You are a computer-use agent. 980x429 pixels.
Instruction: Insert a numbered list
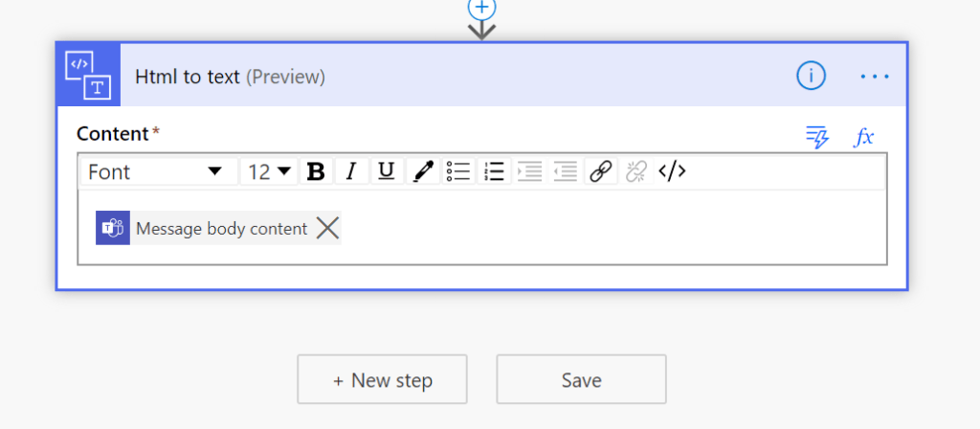tap(494, 171)
